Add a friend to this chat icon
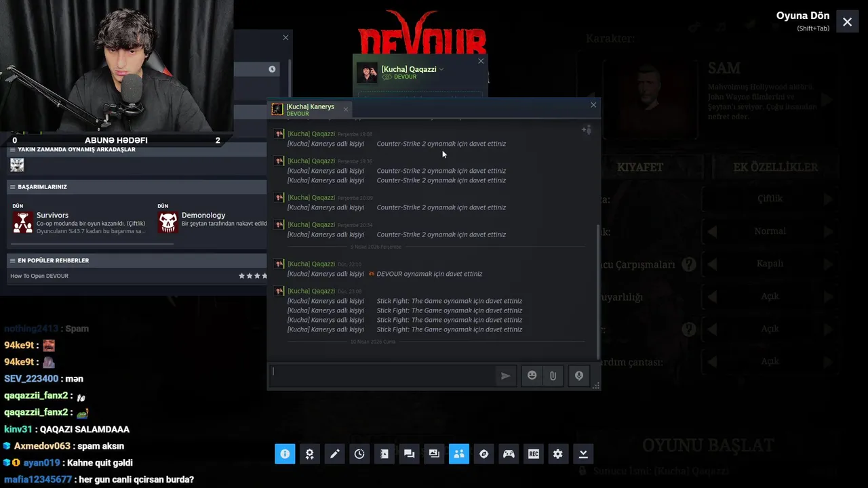 click(587, 129)
